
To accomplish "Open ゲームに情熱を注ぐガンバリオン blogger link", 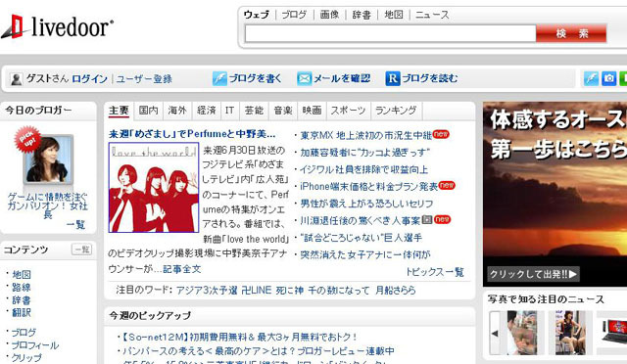I will (48, 205).
